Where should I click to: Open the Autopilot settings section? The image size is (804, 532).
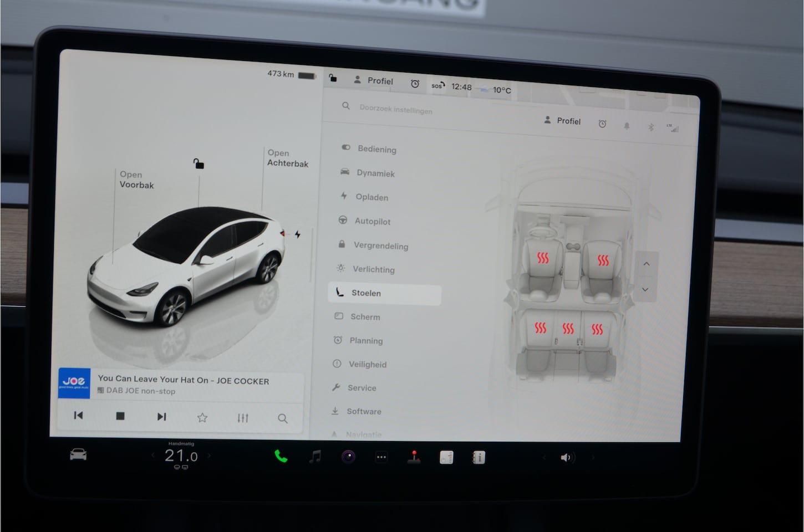pyautogui.click(x=372, y=221)
